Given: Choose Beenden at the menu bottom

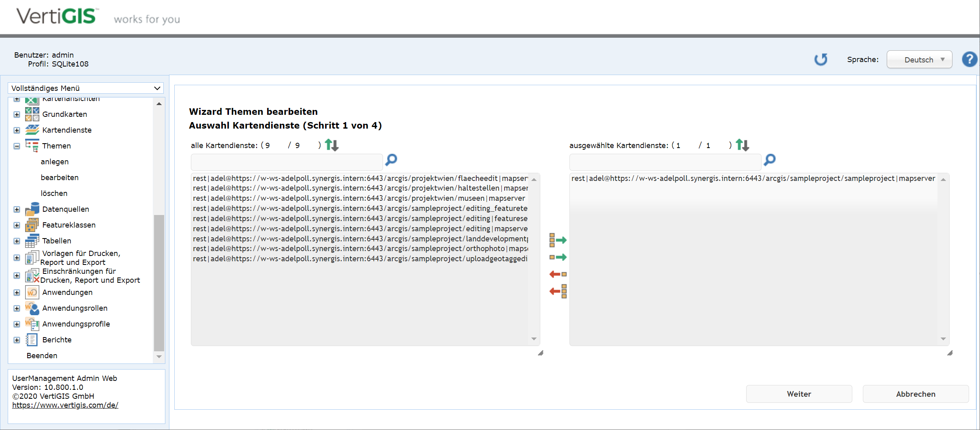Looking at the screenshot, I should [42, 355].
